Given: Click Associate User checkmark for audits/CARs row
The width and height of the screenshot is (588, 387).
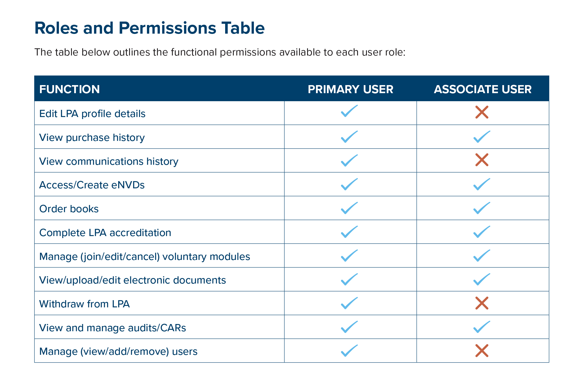Looking at the screenshot, I should pos(482,327).
